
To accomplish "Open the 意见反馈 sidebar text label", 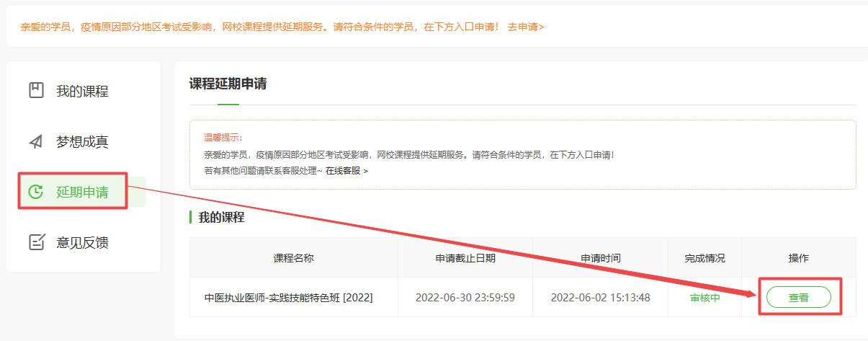I will (82, 243).
